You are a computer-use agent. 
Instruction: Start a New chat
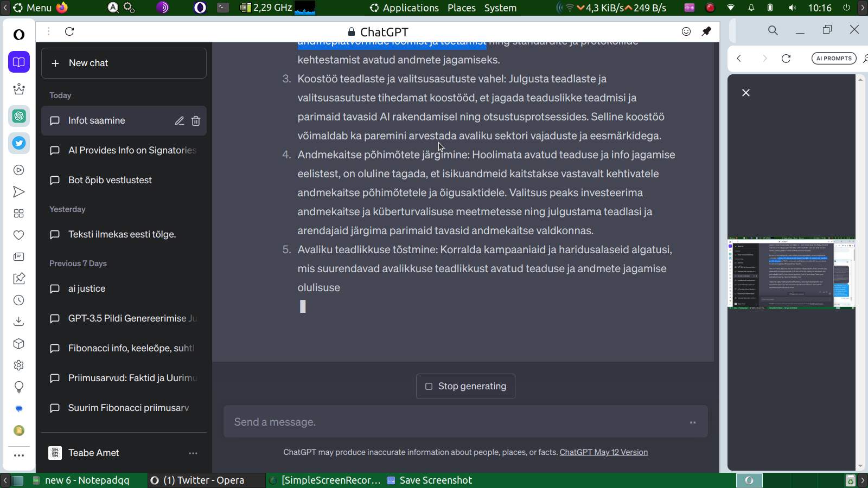124,63
